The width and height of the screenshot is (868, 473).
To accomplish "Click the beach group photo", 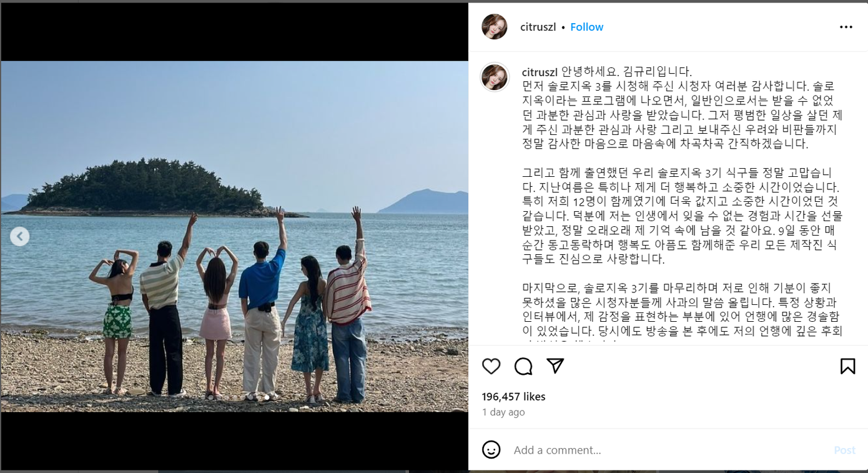I will [234, 236].
